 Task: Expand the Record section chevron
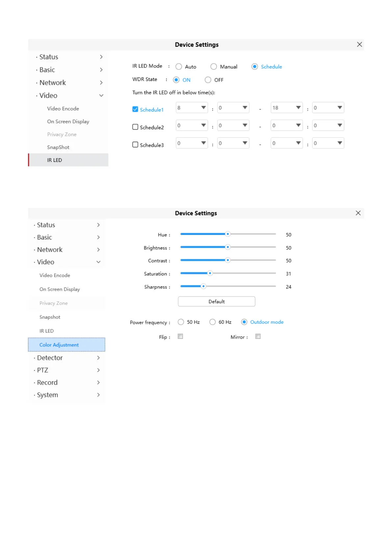tap(98, 382)
